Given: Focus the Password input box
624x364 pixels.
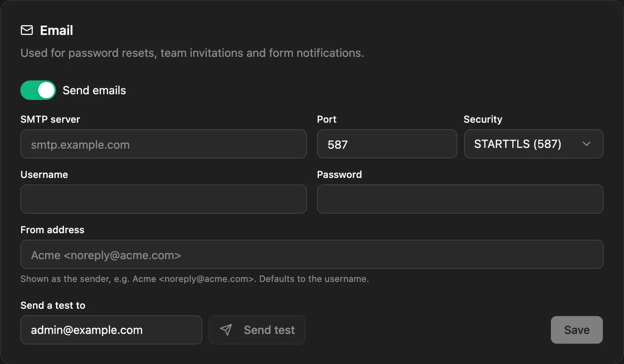Looking at the screenshot, I should tap(460, 199).
